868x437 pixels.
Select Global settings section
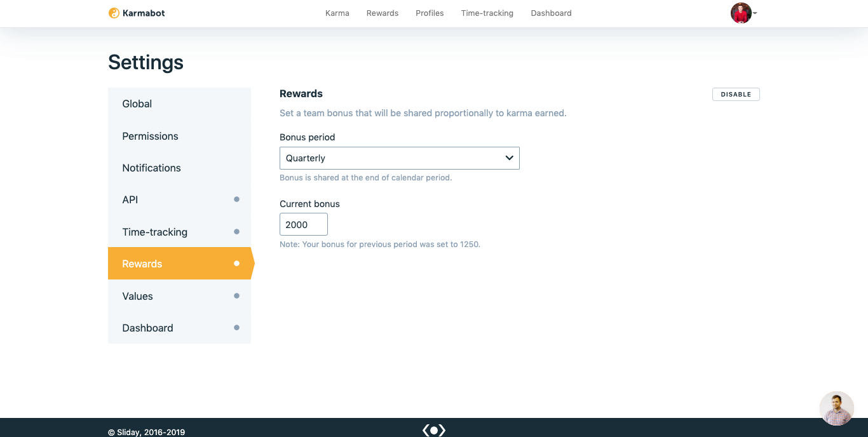point(179,104)
